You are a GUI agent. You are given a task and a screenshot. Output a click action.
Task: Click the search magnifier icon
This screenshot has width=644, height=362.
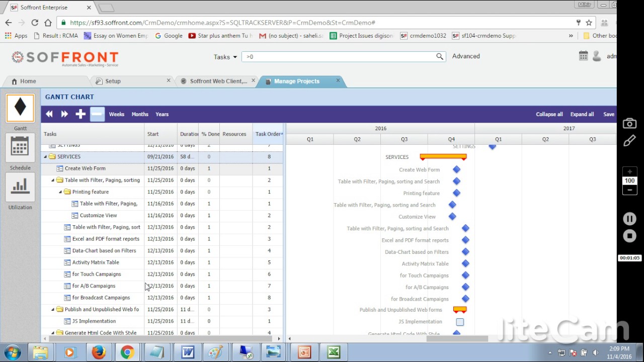pyautogui.click(x=440, y=57)
